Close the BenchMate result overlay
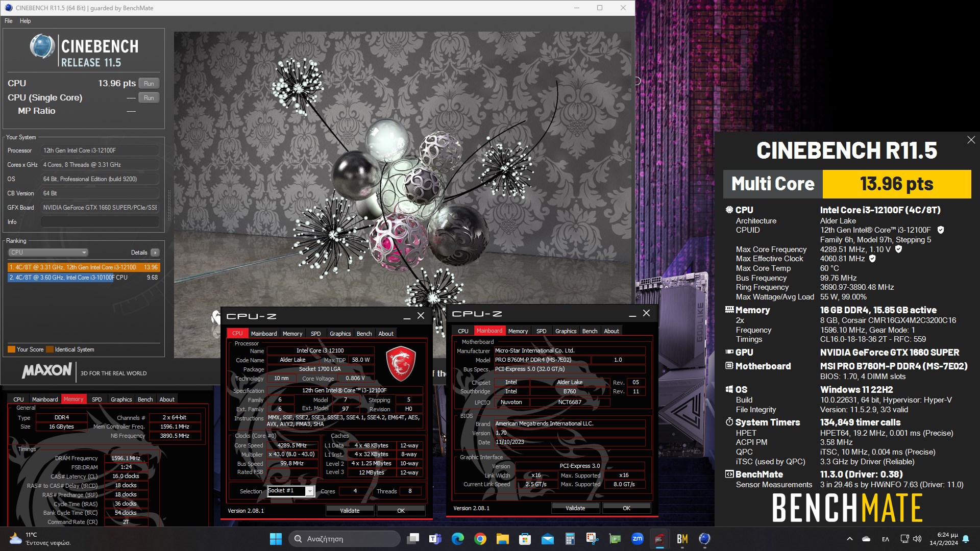Screen dimensions: 980x551 (971, 140)
